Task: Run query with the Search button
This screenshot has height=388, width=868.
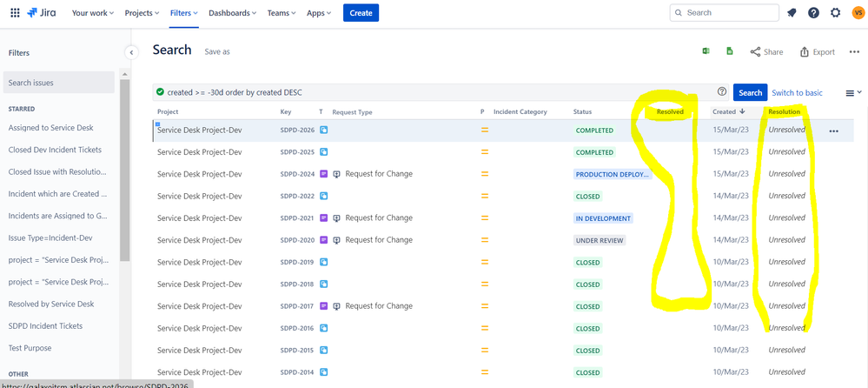Action: (x=750, y=92)
